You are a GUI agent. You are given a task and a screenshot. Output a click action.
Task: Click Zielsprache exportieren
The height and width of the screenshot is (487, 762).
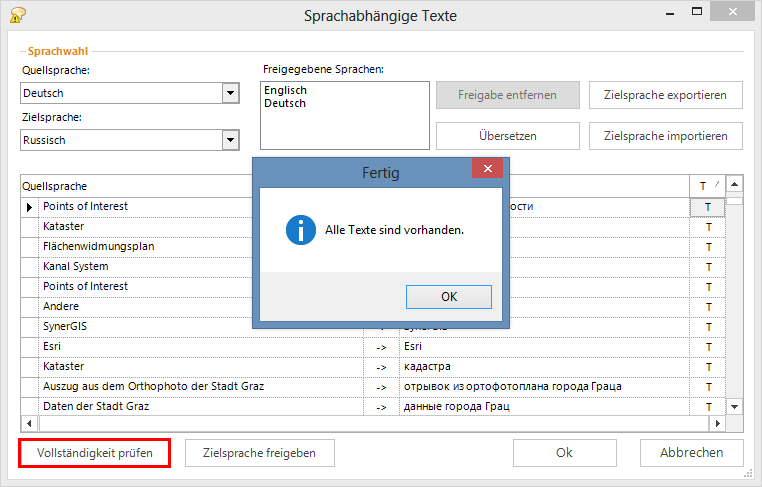click(665, 95)
